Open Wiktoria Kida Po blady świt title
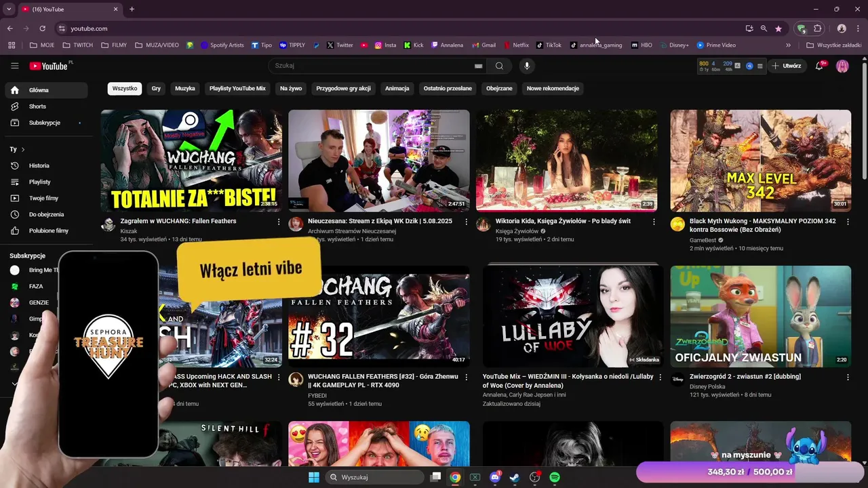 pyautogui.click(x=563, y=221)
